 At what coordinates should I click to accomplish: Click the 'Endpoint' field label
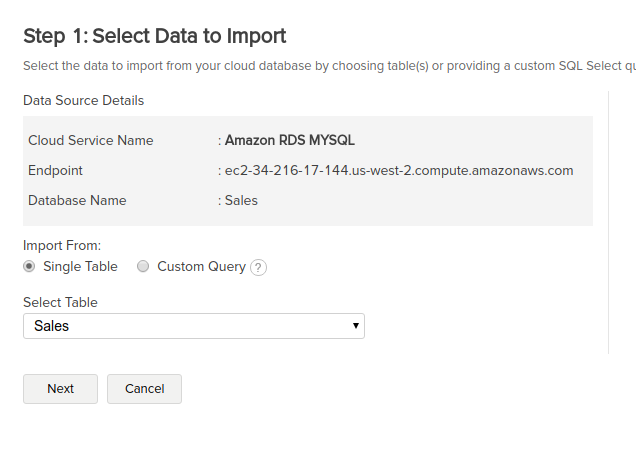pyautogui.click(x=55, y=170)
